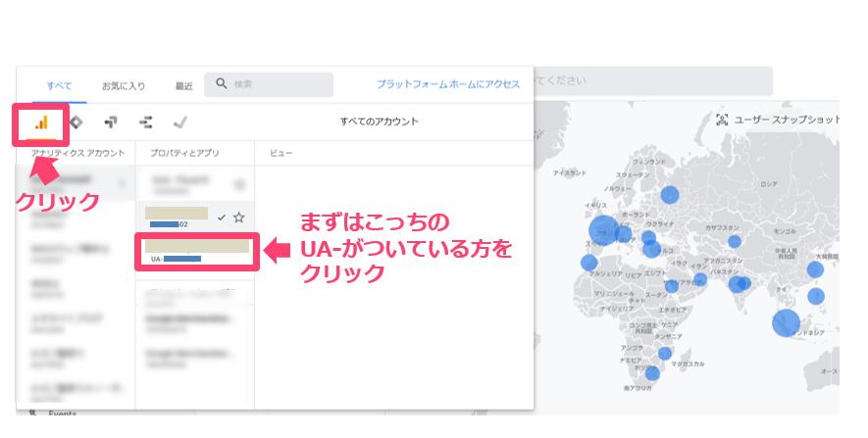The height and width of the screenshot is (438, 868).
Task: Click the エチオピア label on the map
Action: point(673,310)
